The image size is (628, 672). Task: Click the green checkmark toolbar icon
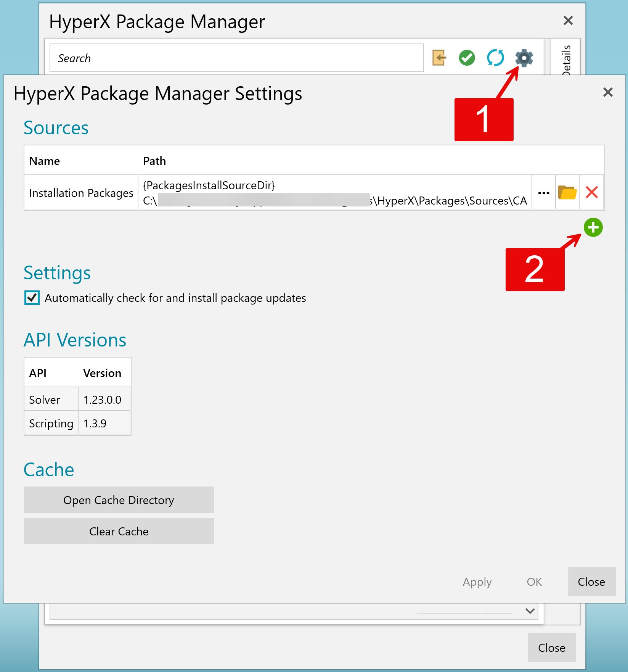pyautogui.click(x=467, y=58)
